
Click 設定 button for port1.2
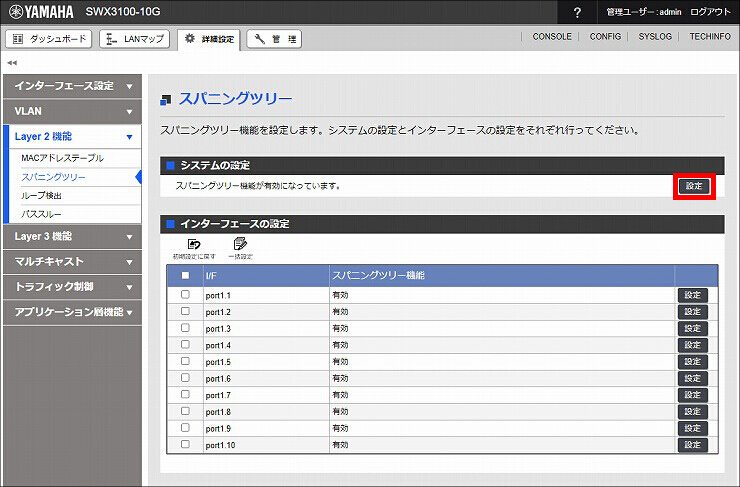pos(692,312)
